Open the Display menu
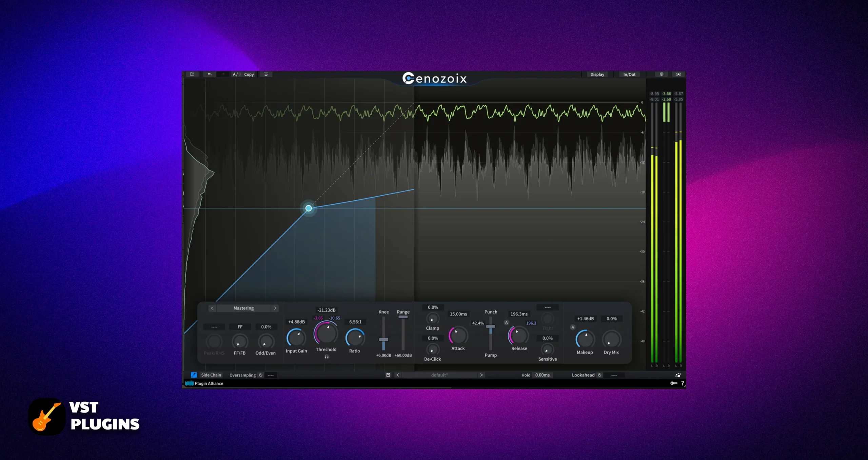This screenshot has width=868, height=460. pos(597,75)
